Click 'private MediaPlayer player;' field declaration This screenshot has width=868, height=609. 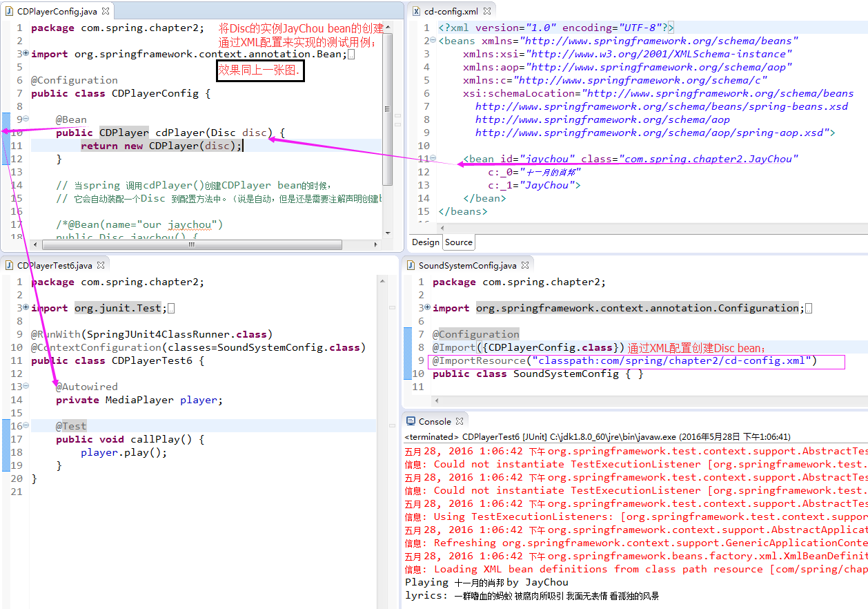pos(139,400)
